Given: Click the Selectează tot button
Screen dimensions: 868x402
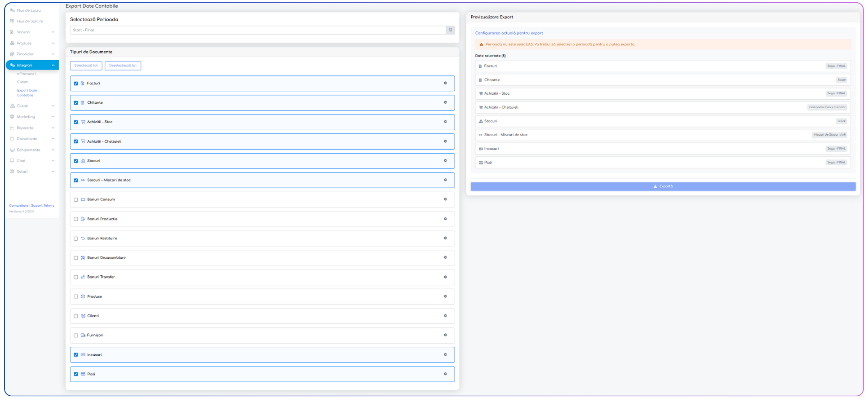Looking at the screenshot, I should point(86,66).
